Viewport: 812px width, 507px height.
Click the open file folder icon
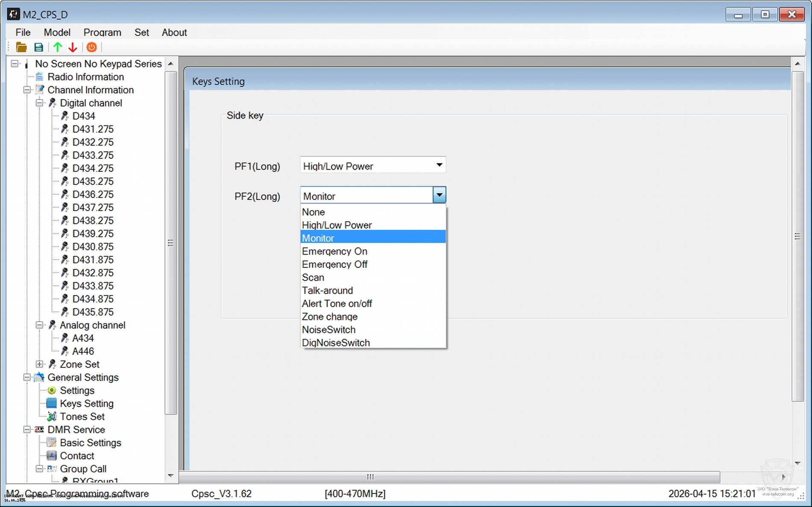pos(21,47)
